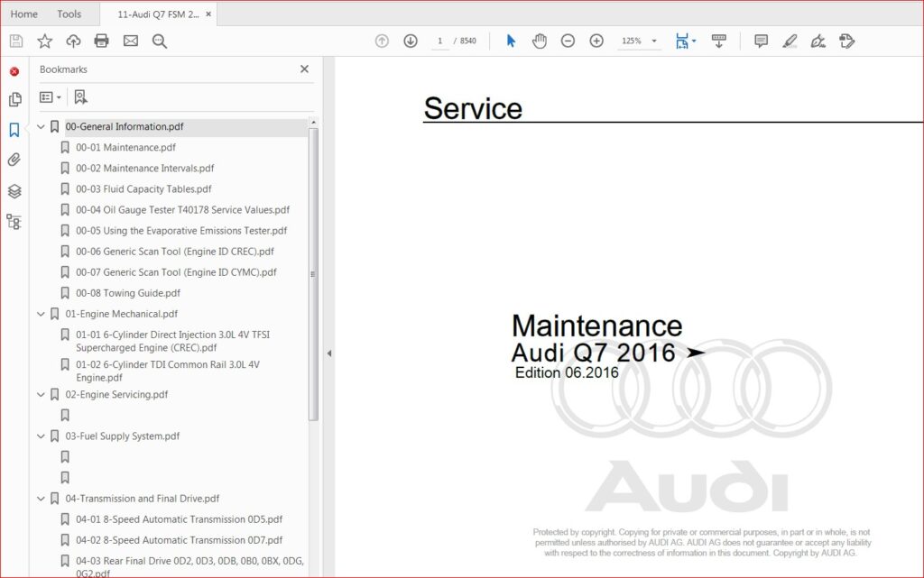Click the Save file icon
The height and width of the screenshot is (578, 924).
[x=16, y=41]
